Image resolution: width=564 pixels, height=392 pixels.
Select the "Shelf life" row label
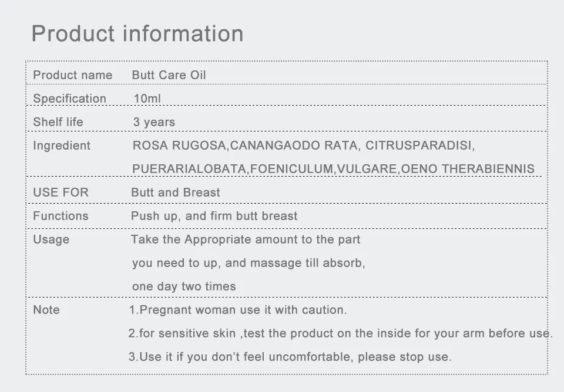58,122
